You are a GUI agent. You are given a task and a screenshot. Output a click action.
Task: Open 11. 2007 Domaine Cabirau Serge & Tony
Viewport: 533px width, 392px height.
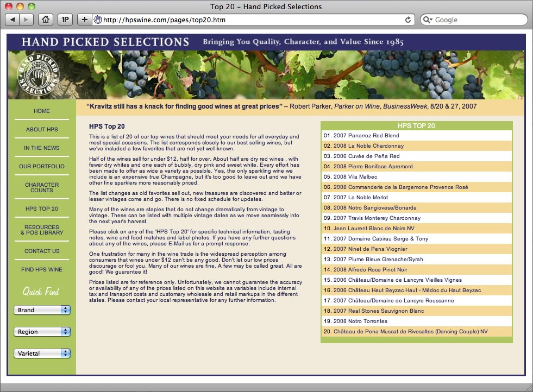pyautogui.click(x=416, y=239)
